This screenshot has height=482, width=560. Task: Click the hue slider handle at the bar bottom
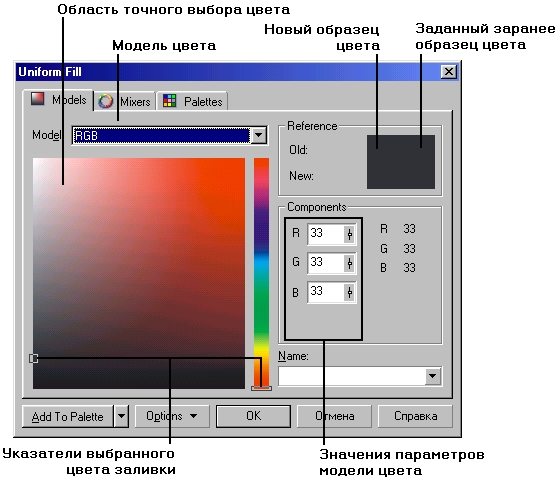point(261,388)
